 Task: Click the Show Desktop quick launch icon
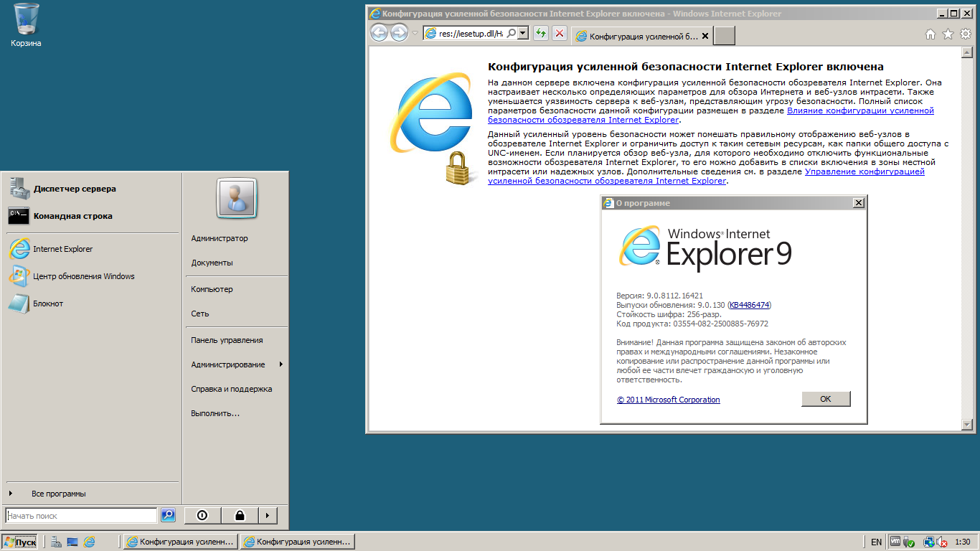(x=72, y=542)
